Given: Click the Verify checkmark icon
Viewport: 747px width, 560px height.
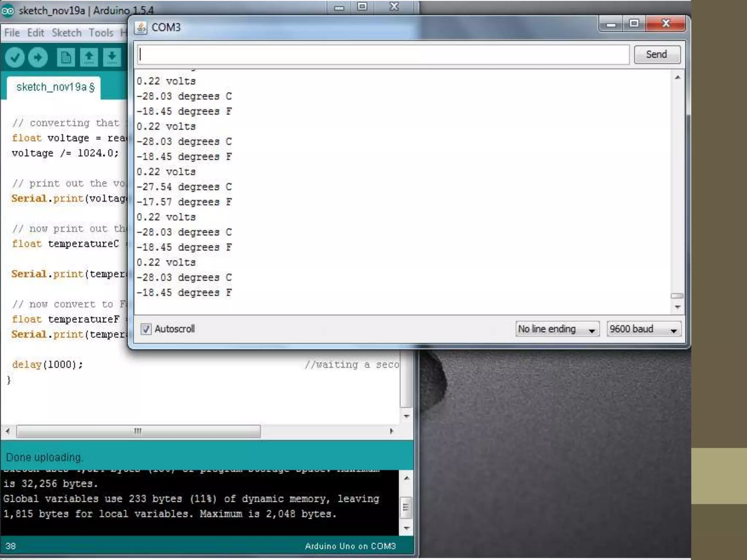Looking at the screenshot, I should tap(15, 58).
